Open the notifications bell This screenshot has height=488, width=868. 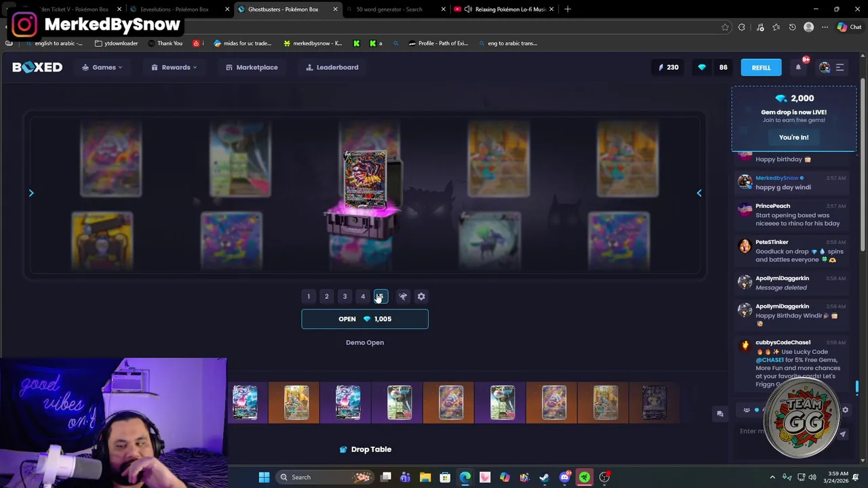798,67
